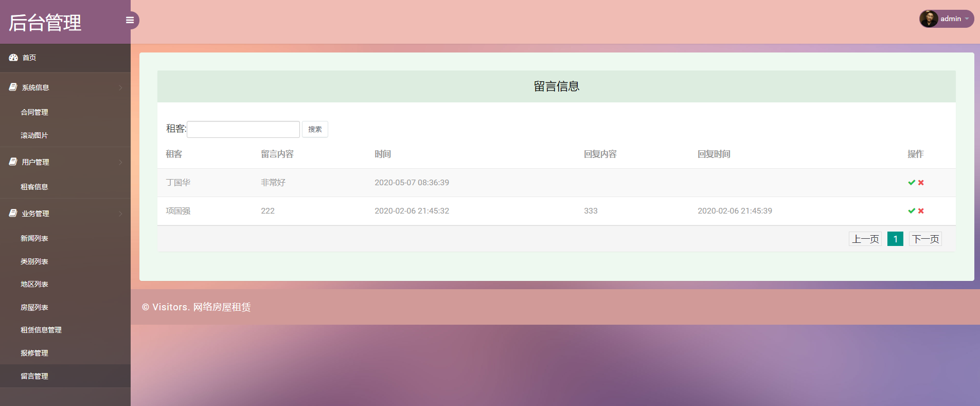
Task: Click tenant name 项国强
Action: click(178, 211)
